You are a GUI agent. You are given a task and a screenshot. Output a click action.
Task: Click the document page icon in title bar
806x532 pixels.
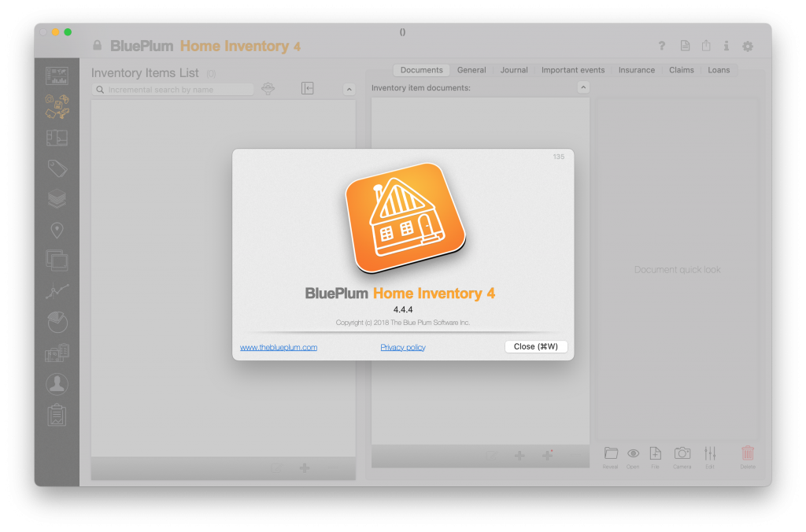(686, 46)
